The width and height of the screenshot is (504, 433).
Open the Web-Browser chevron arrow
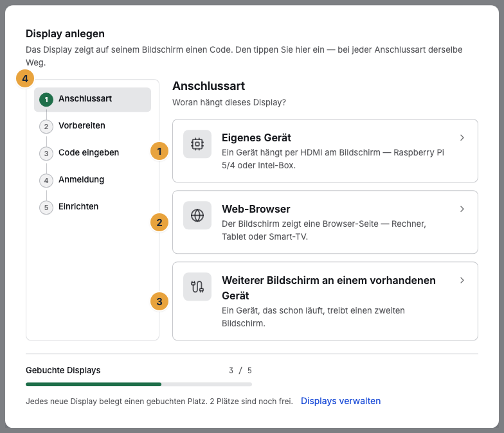pyautogui.click(x=462, y=209)
